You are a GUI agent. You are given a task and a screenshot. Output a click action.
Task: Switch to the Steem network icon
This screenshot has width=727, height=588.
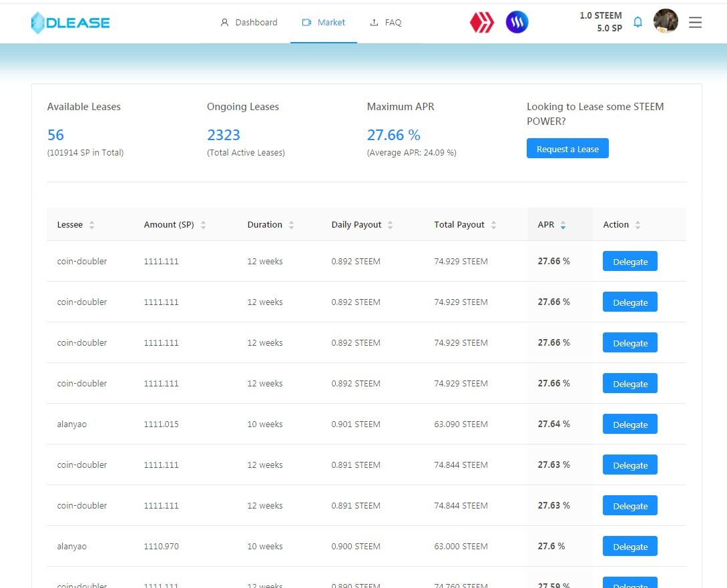(x=517, y=22)
